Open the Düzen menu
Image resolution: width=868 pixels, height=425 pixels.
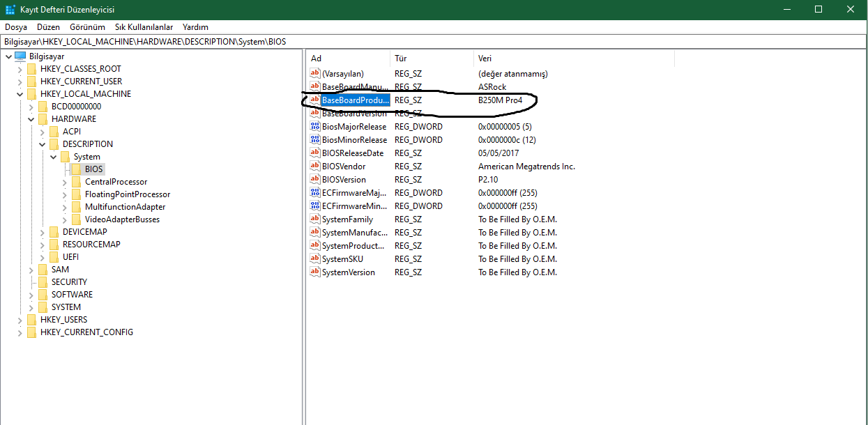coord(48,27)
